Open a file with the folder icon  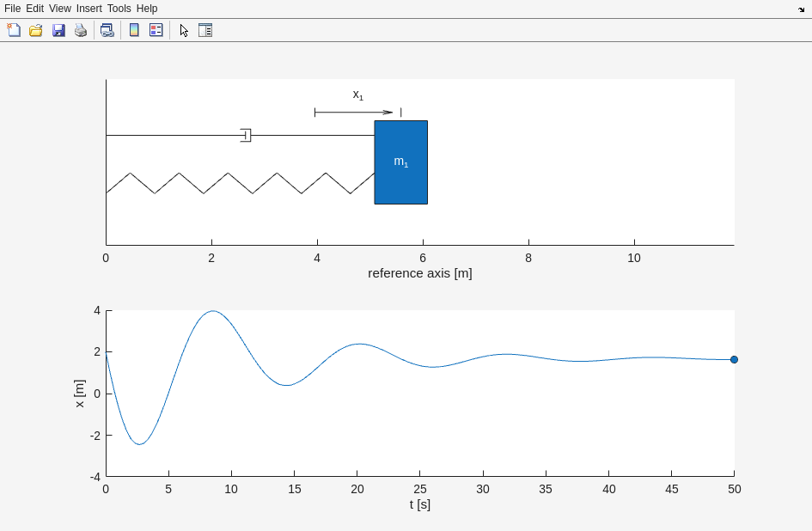coord(36,30)
